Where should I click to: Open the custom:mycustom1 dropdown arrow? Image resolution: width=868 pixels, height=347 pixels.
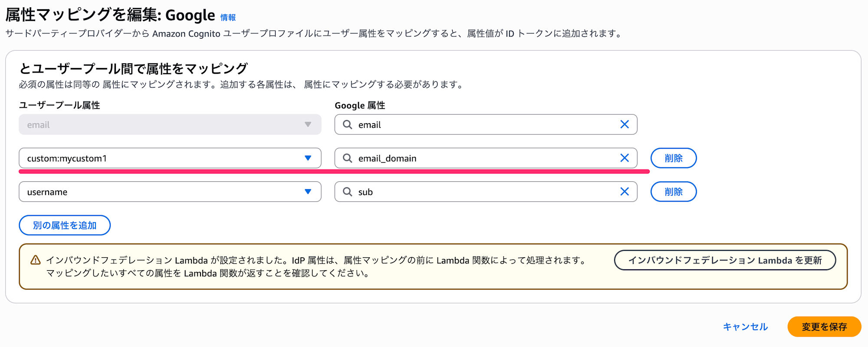(308, 158)
